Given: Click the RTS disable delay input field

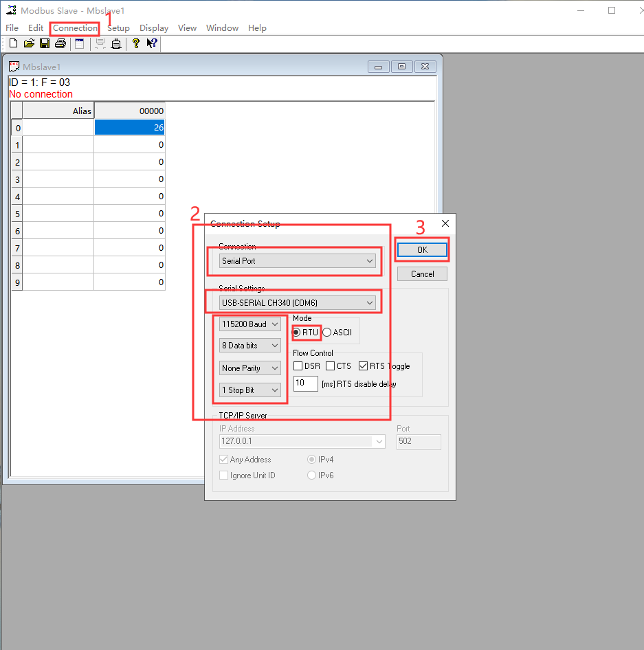Looking at the screenshot, I should [x=305, y=384].
